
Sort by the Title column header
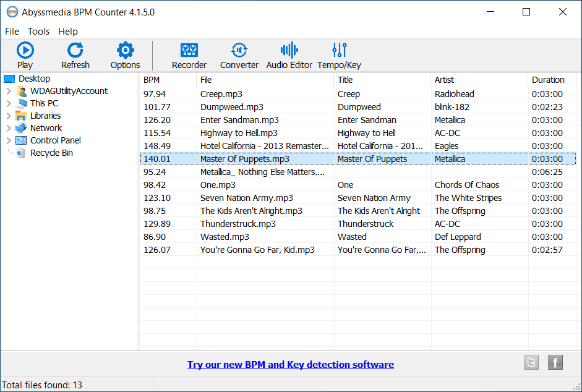click(x=382, y=80)
